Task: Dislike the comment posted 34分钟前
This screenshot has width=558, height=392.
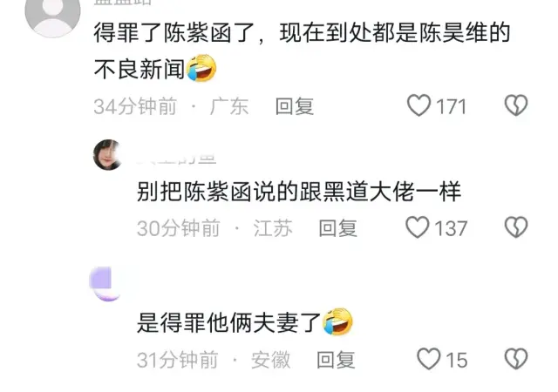Action: pyautogui.click(x=516, y=105)
